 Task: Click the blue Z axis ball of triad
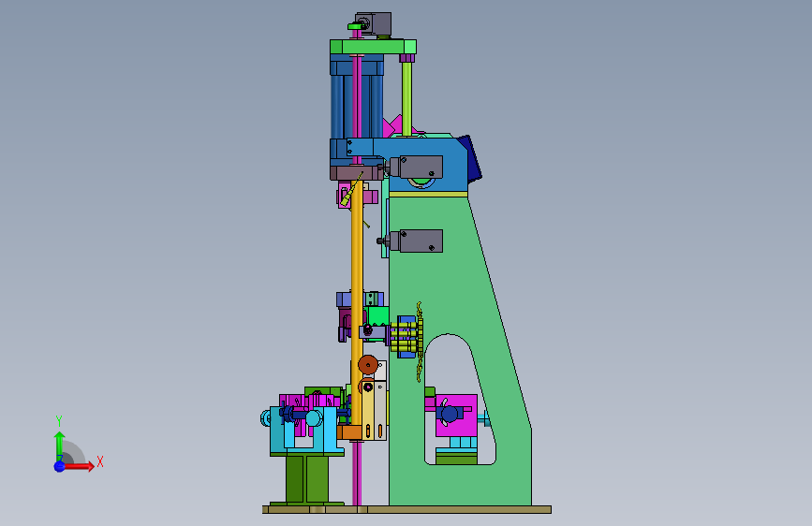click(x=60, y=466)
